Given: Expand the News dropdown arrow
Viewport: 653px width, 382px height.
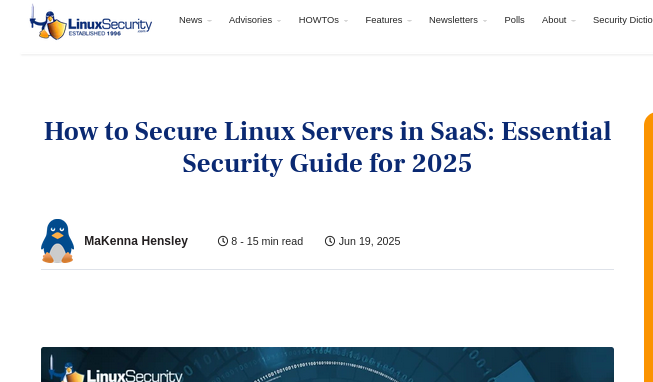Looking at the screenshot, I should pos(209,20).
